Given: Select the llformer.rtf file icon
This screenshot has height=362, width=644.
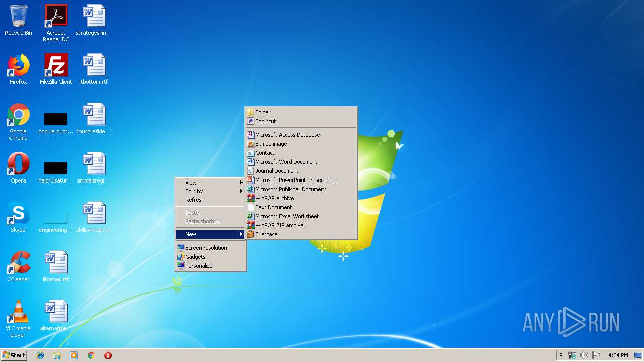Looking at the screenshot, I should click(x=56, y=266).
